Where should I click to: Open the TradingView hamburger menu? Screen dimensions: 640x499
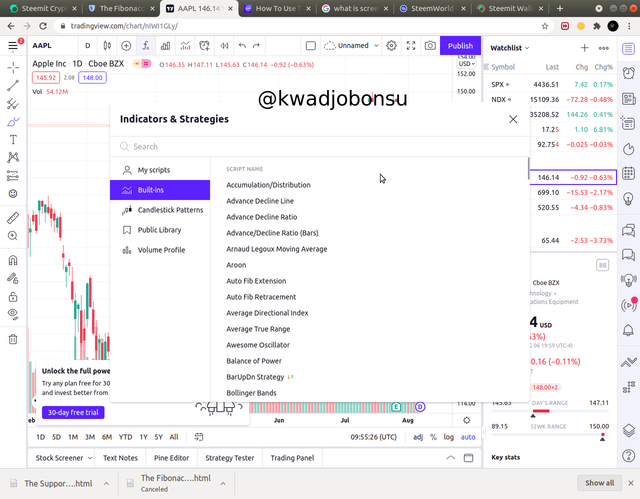pos(13,46)
